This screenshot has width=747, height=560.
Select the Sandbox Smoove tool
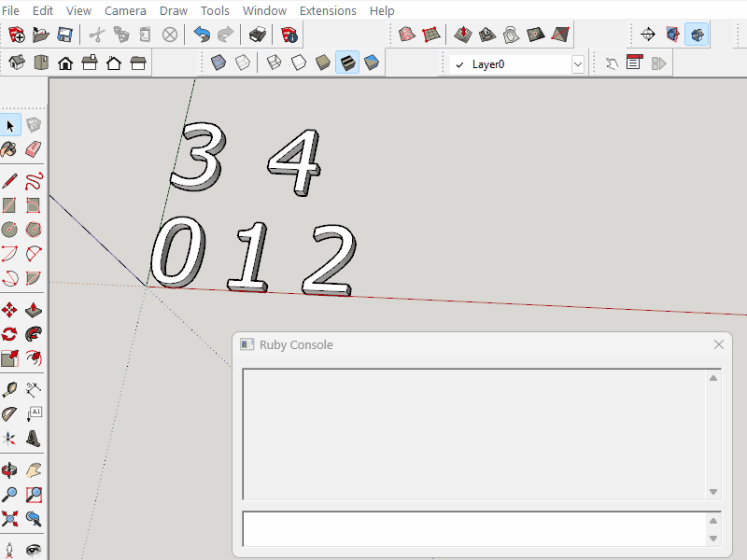pos(462,35)
